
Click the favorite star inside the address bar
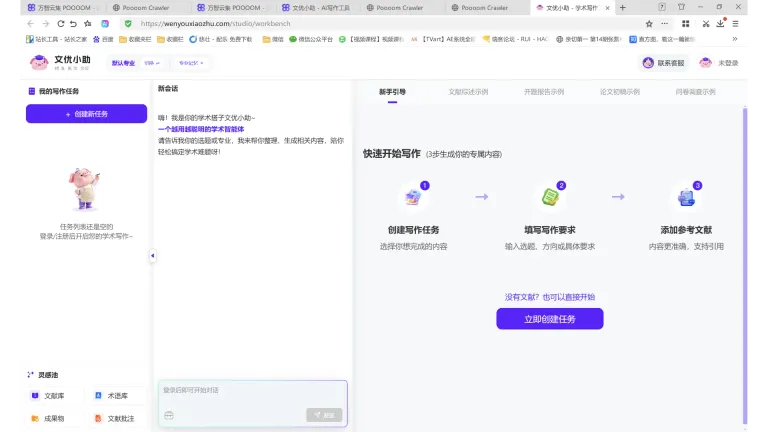[649, 24]
